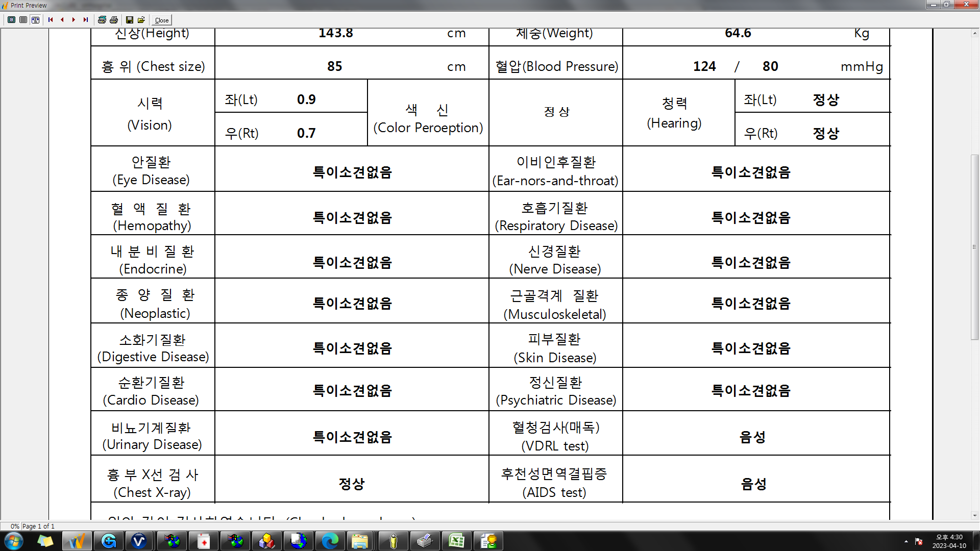The image size is (980, 551).
Task: Click the vertical scrollbar thumb
Action: point(975,246)
